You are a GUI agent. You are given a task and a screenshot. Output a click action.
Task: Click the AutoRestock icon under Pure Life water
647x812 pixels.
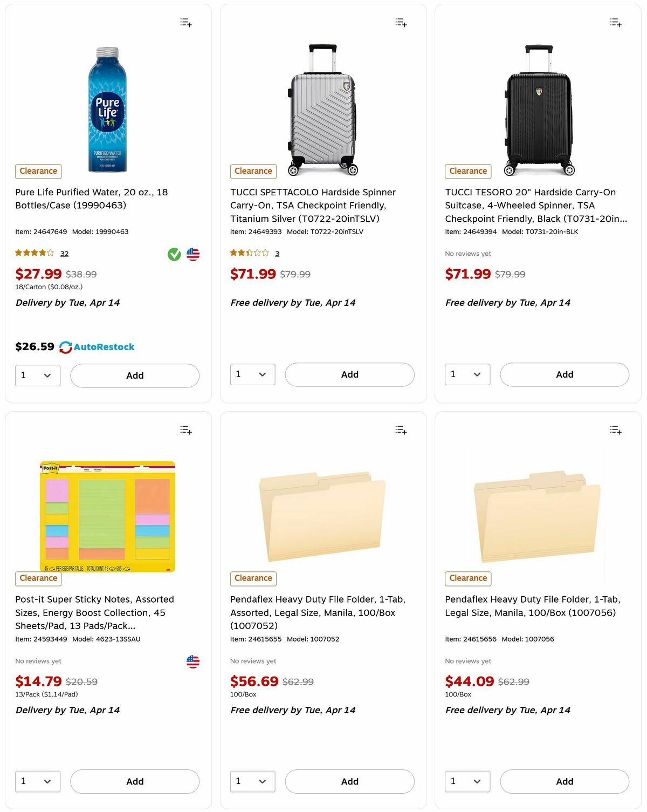pyautogui.click(x=66, y=347)
